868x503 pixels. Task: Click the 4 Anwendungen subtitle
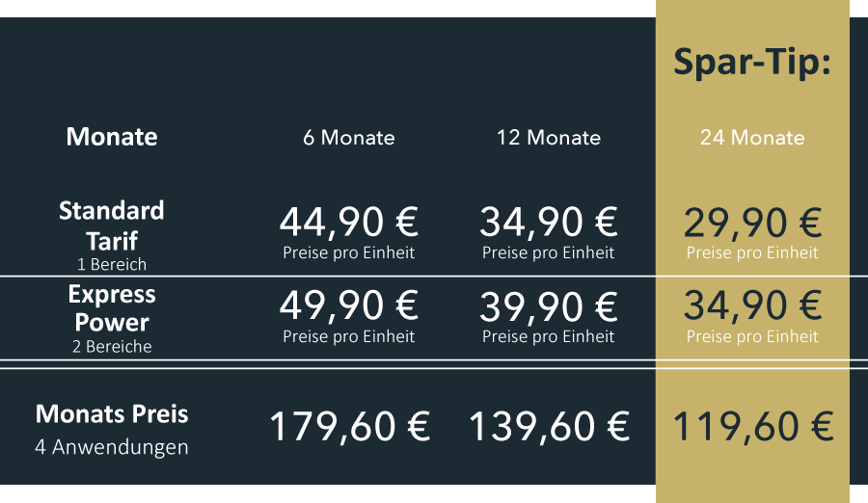tap(112, 447)
